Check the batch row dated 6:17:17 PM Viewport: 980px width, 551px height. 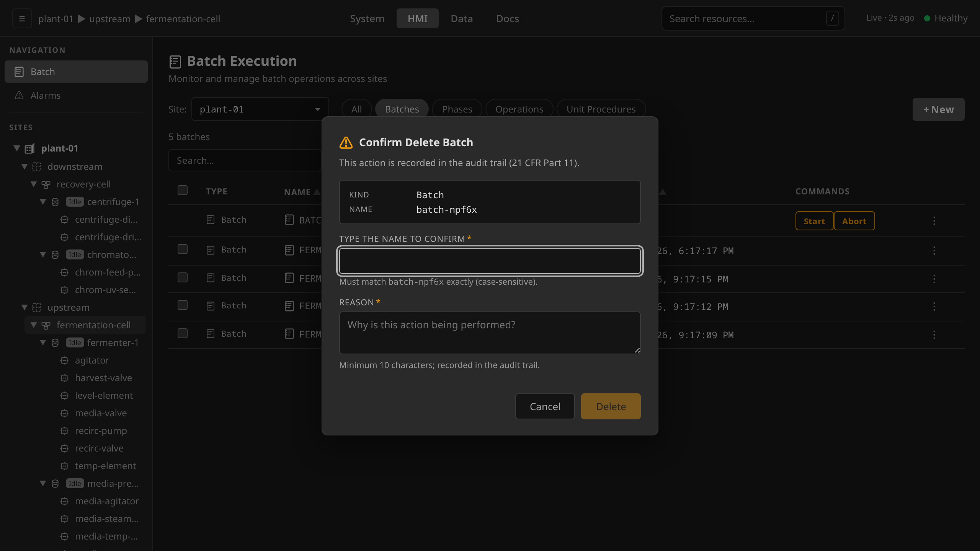[x=183, y=249]
